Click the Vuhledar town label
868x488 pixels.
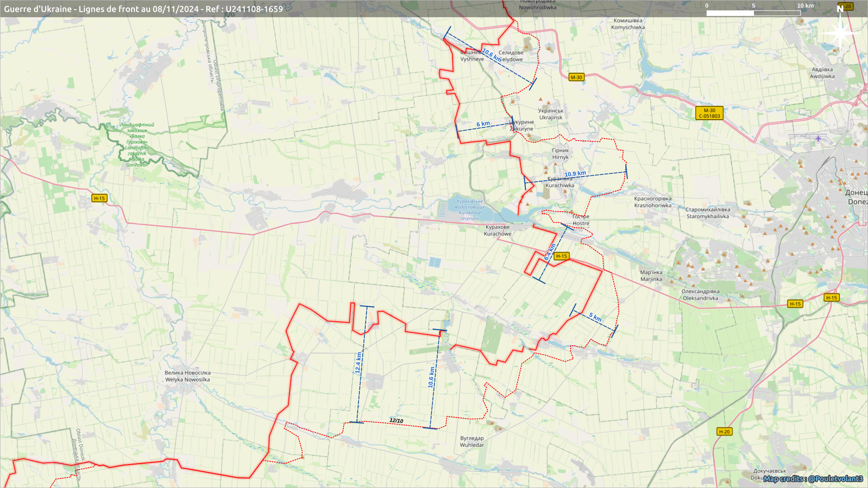click(472, 441)
